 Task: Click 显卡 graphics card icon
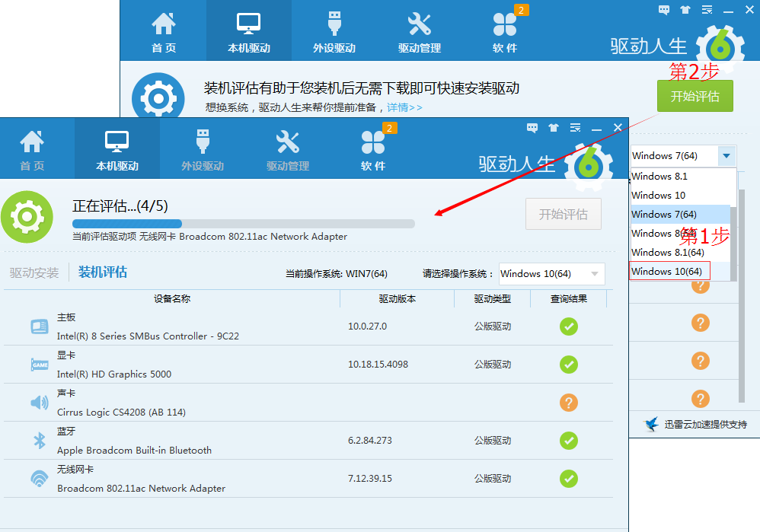pos(40,365)
